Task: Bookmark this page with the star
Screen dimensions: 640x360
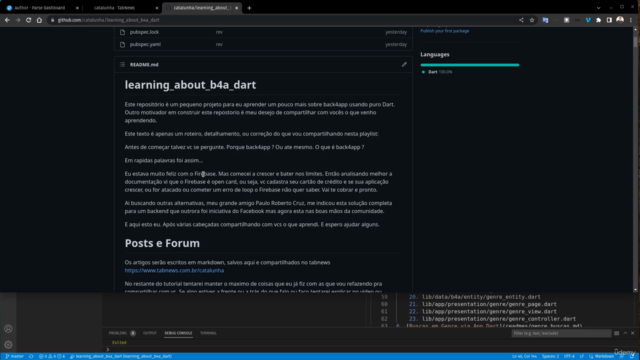Action: [x=532, y=20]
